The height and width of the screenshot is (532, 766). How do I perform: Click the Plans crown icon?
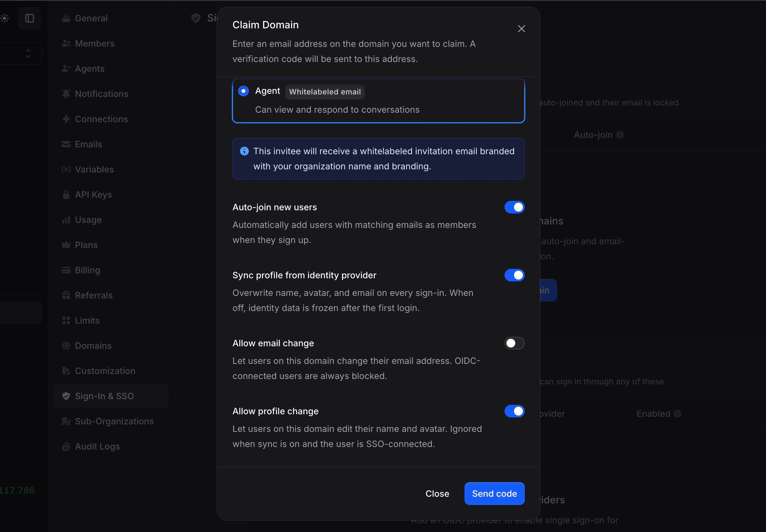[66, 245]
